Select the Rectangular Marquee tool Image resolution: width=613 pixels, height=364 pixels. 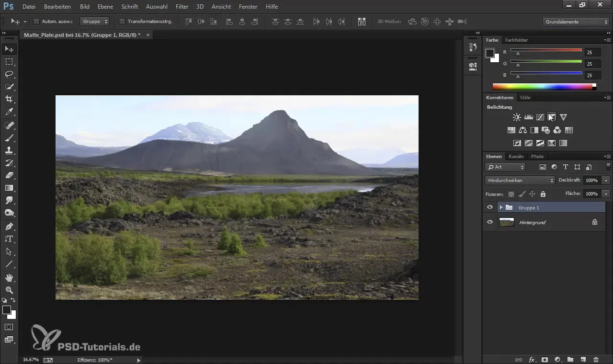point(9,62)
